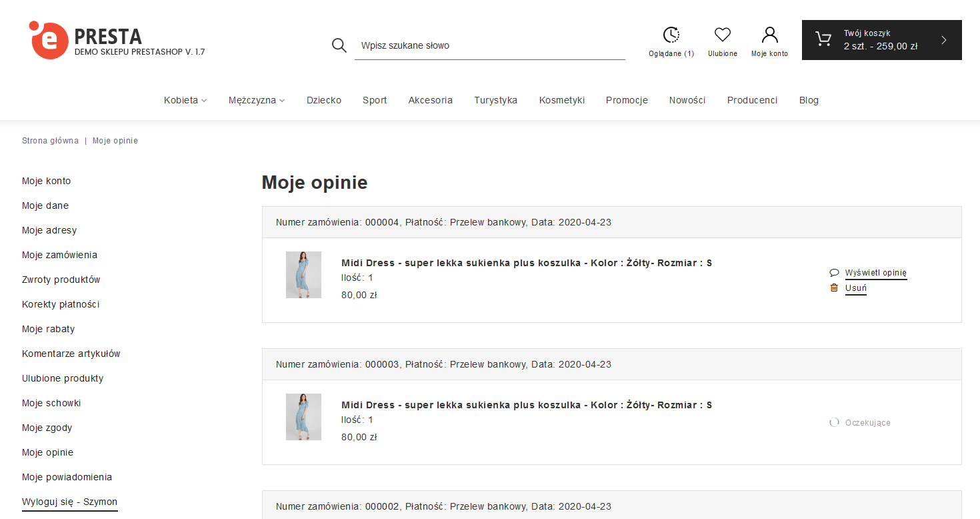Viewport: 980px width, 519px height.
Task: Open cart details with the arrow chevron
Action: [x=943, y=40]
